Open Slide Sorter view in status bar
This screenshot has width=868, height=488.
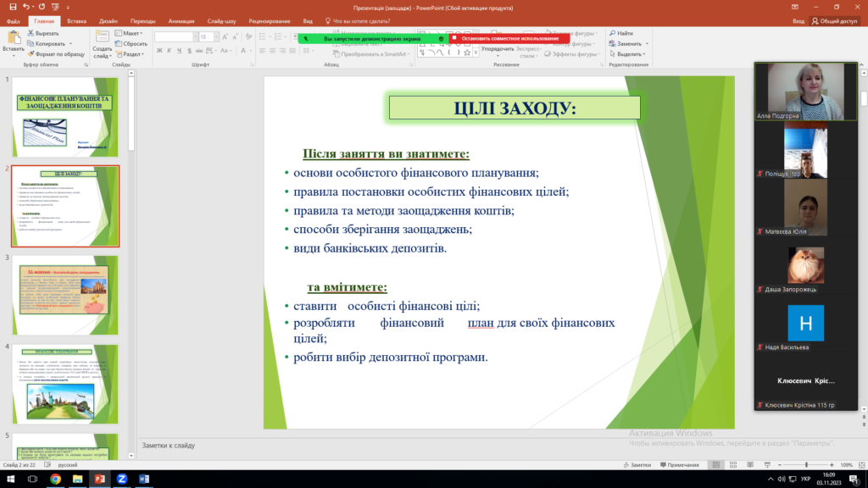pyautogui.click(x=733, y=465)
